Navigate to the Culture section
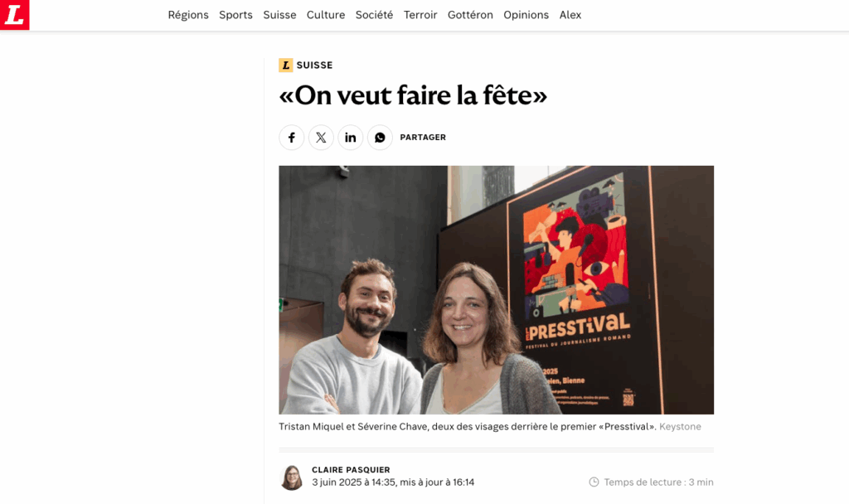Screen dimensions: 849x504 point(325,15)
